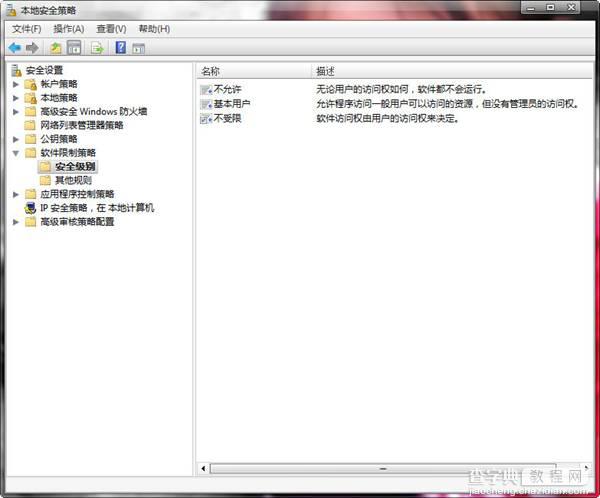
Task: Select 高级安全 Windows 防火墙 label
Action: coord(94,111)
